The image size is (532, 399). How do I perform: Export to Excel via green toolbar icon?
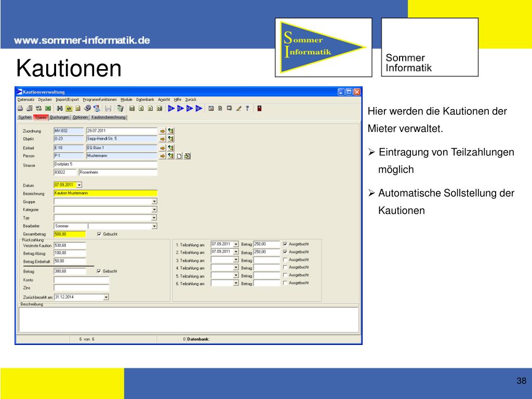(x=48, y=109)
